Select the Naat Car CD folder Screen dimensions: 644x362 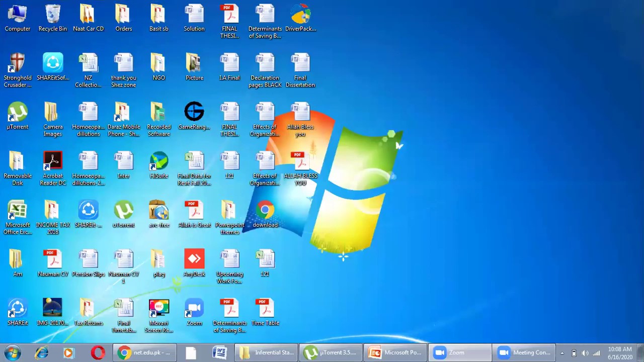click(x=88, y=19)
